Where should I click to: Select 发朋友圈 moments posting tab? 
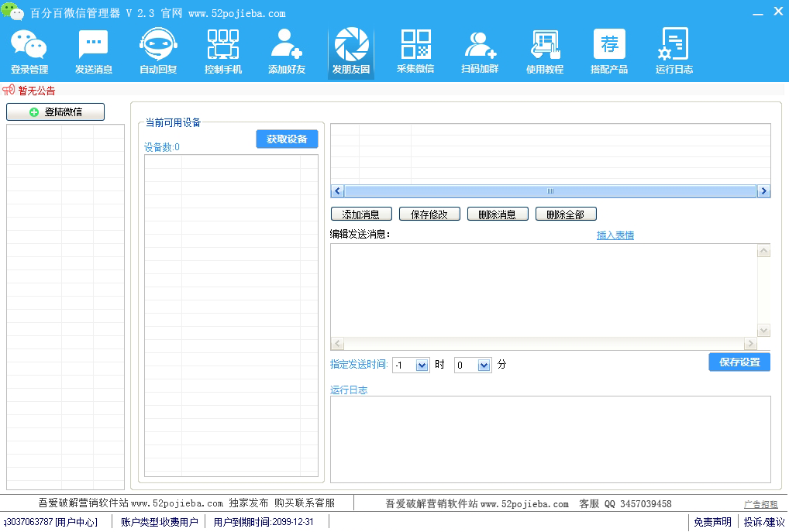click(x=351, y=52)
